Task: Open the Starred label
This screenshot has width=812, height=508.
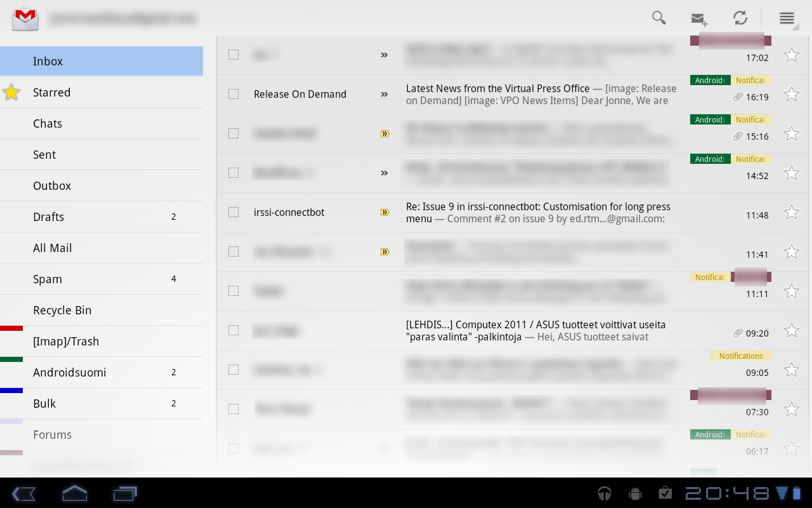Action: click(x=101, y=93)
